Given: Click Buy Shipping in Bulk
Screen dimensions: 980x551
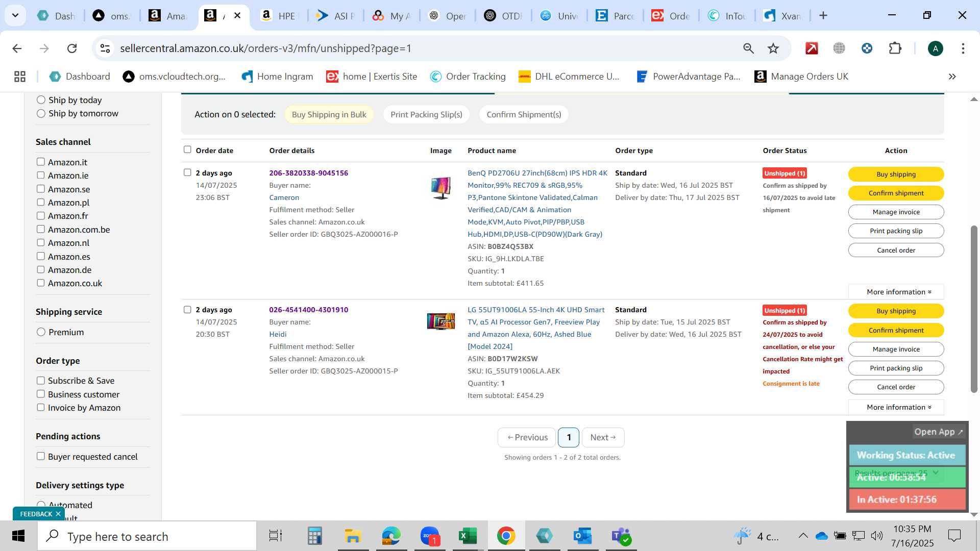Looking at the screenshot, I should click(x=329, y=114).
